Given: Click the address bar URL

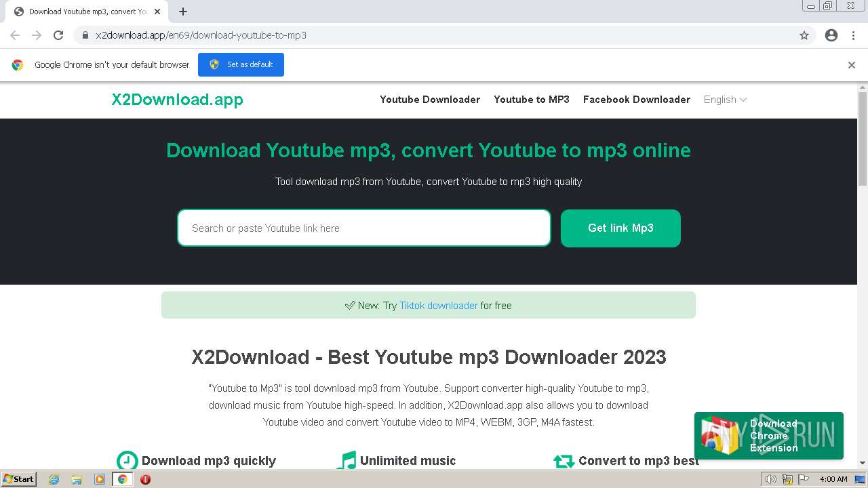Looking at the screenshot, I should pyautogui.click(x=201, y=35).
